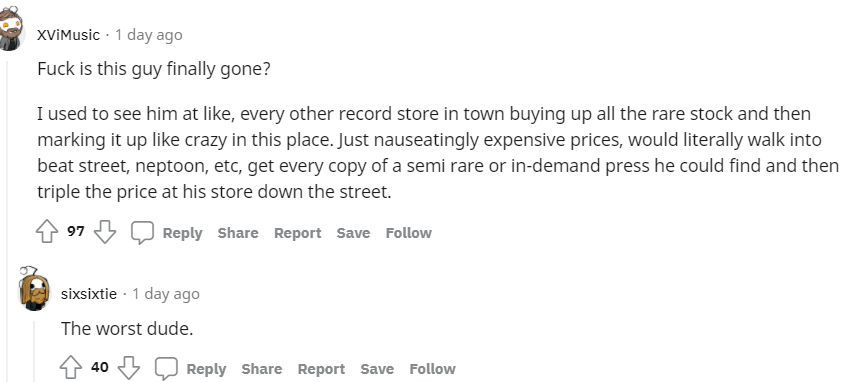Open XViMusic's avatar profile picture
862x382 pixels.
pyautogui.click(x=10, y=29)
